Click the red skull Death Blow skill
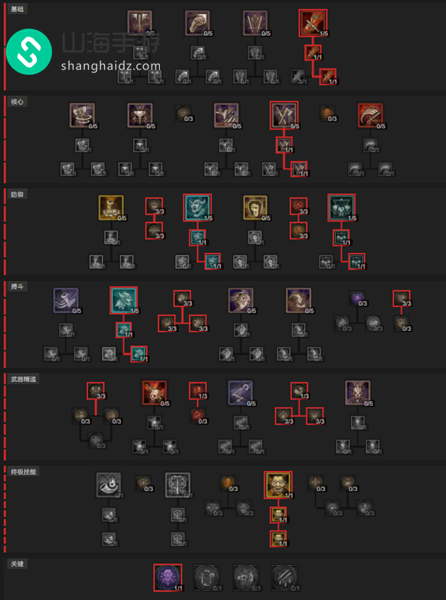 154,393
